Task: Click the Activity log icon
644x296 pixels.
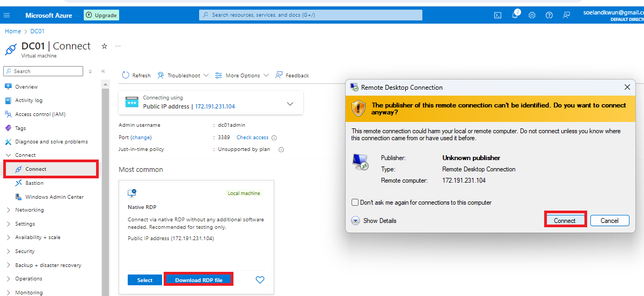Action: click(x=8, y=100)
